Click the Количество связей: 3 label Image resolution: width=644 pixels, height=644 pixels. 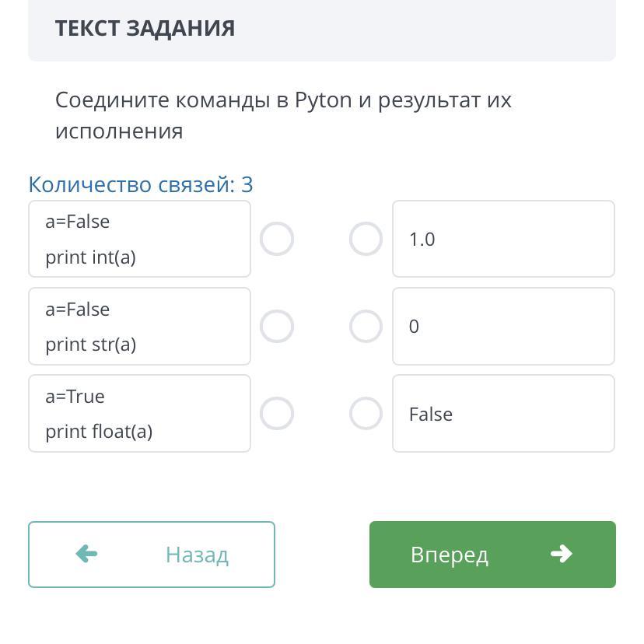click(x=141, y=184)
